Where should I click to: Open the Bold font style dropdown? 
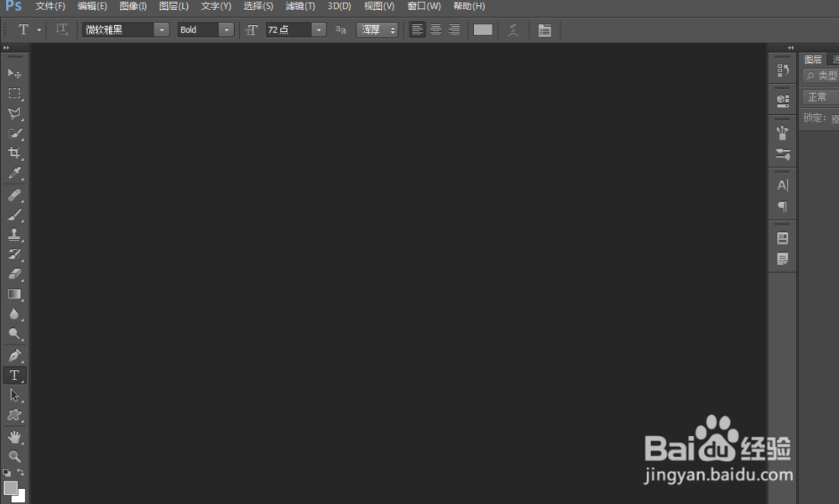pyautogui.click(x=227, y=30)
